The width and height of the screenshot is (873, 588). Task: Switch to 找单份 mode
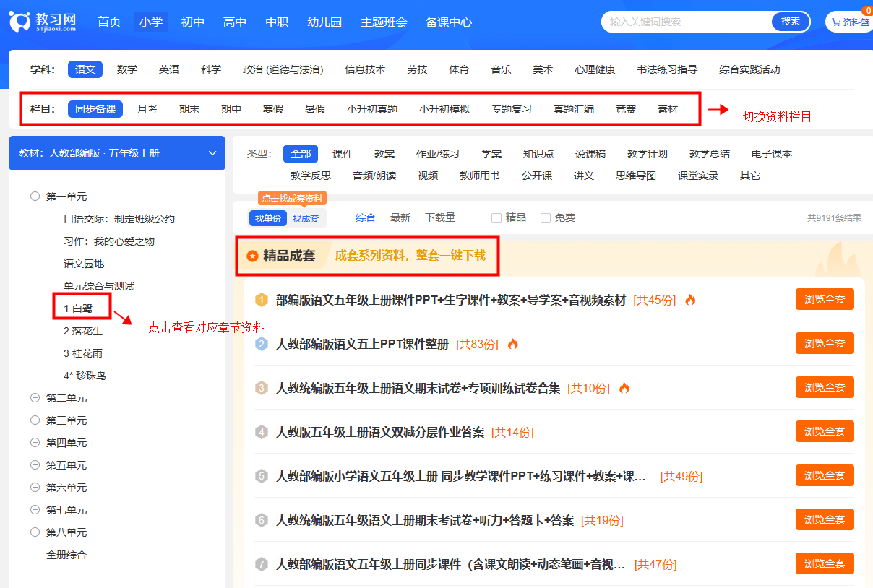pyautogui.click(x=267, y=218)
